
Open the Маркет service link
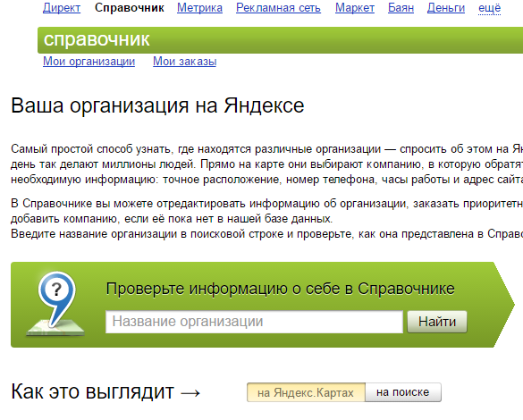[x=355, y=8]
